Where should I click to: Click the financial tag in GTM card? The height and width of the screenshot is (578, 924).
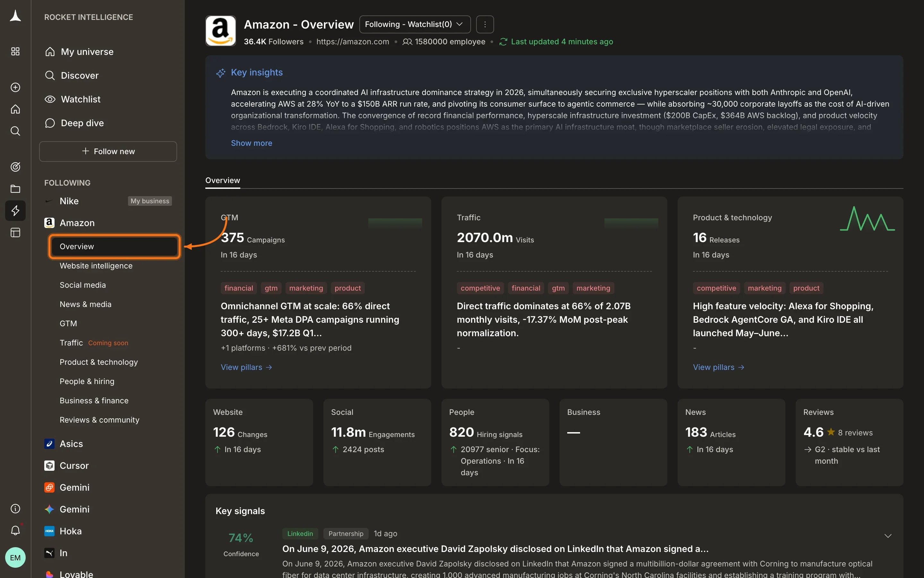pos(239,288)
